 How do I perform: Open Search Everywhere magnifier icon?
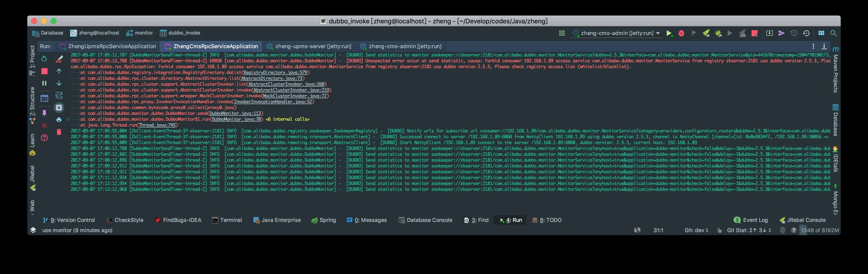click(833, 33)
